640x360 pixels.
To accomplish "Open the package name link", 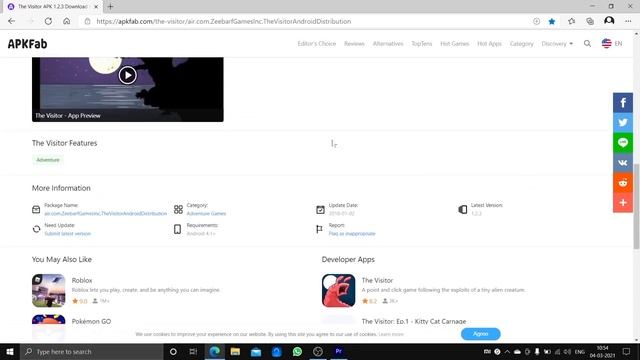I will point(106,213).
